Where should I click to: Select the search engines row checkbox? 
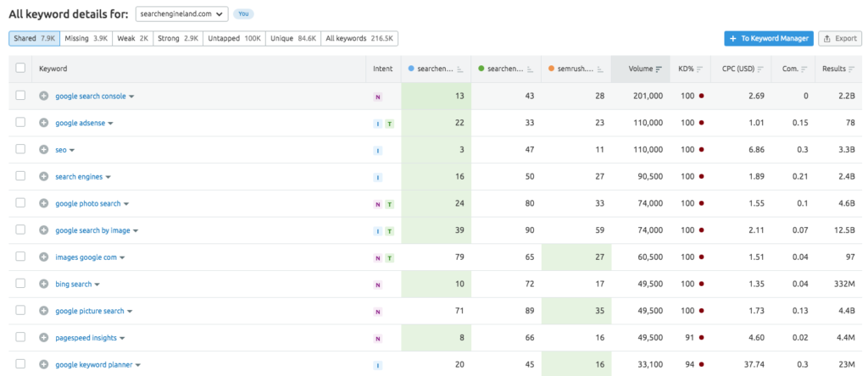click(x=20, y=177)
